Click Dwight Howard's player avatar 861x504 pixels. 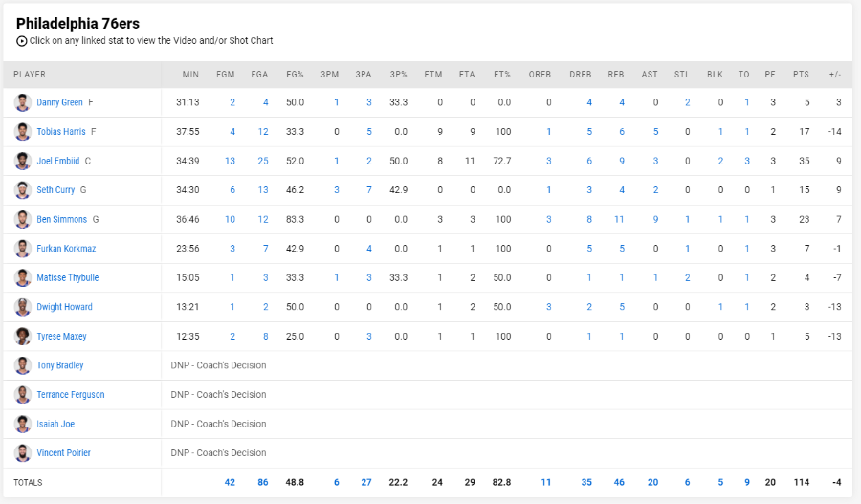click(x=23, y=307)
